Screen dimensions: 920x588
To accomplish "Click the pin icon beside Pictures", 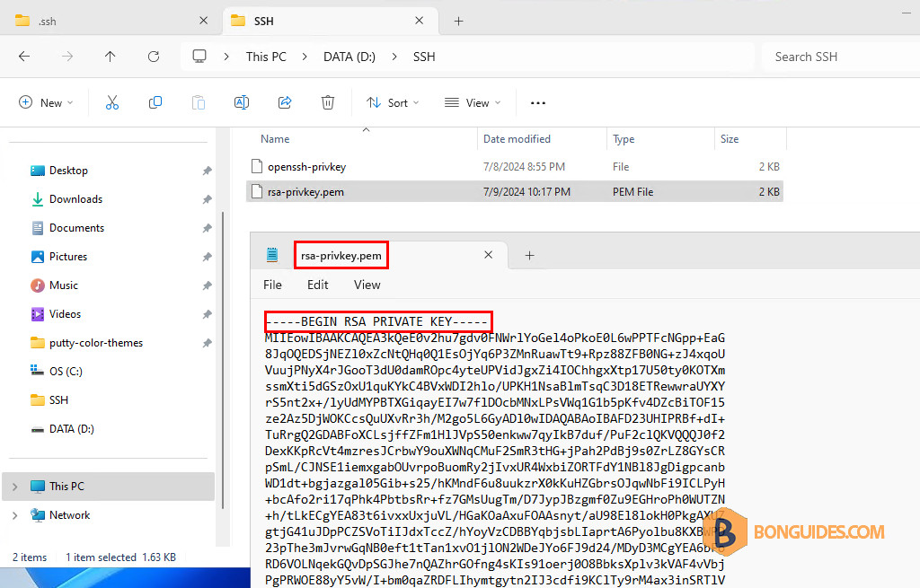I will (208, 257).
